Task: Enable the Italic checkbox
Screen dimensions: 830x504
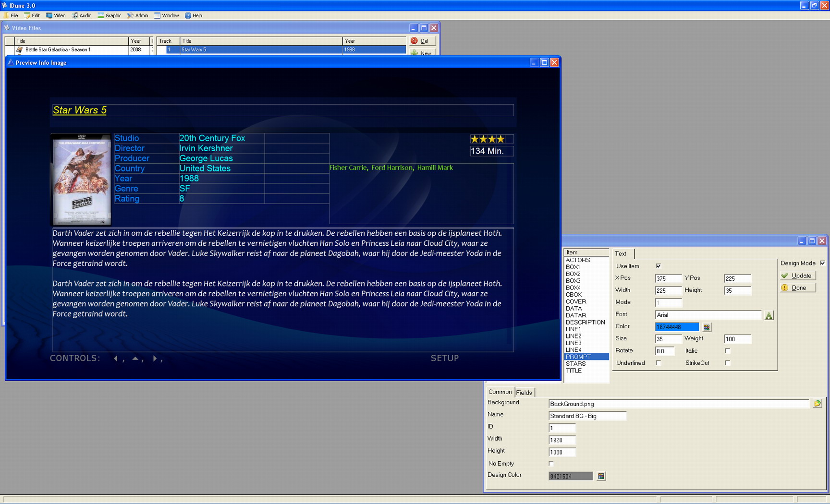Action: coord(728,351)
